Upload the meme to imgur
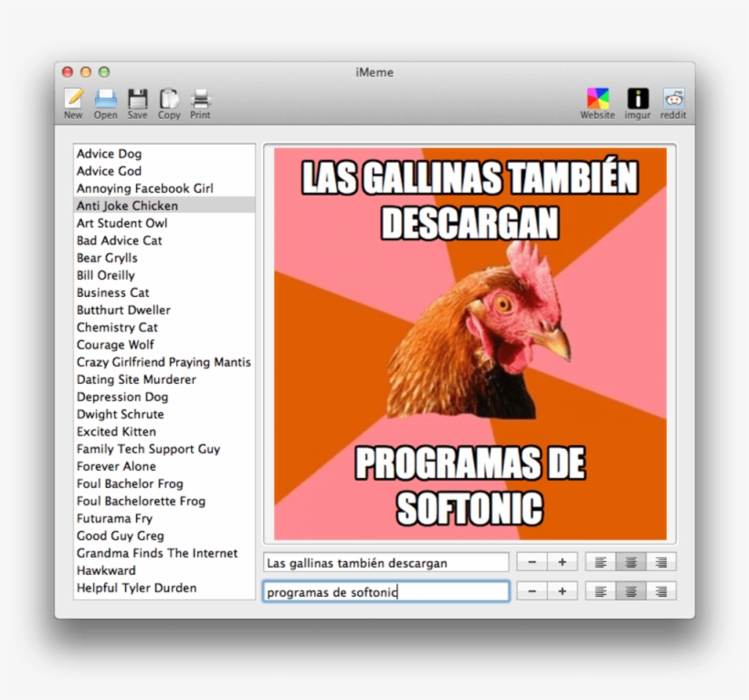 [637, 101]
